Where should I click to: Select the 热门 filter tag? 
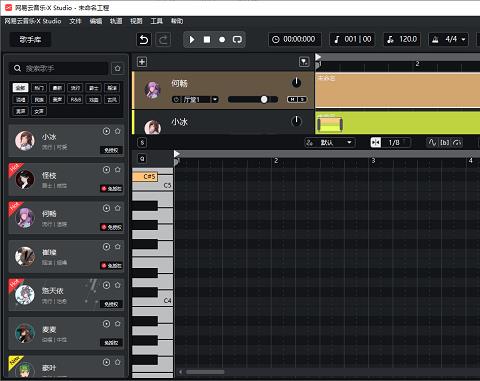pos(39,88)
